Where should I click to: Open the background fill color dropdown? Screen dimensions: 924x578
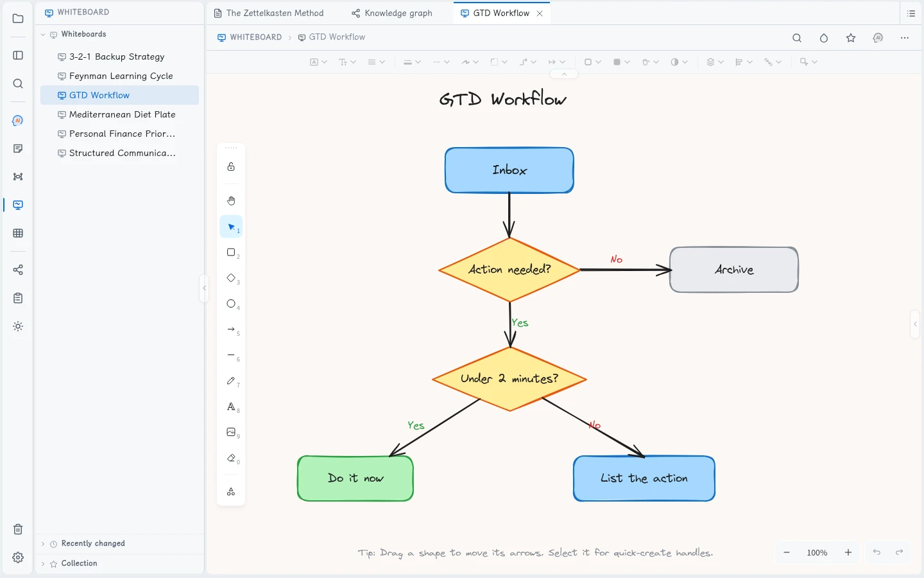coord(621,62)
